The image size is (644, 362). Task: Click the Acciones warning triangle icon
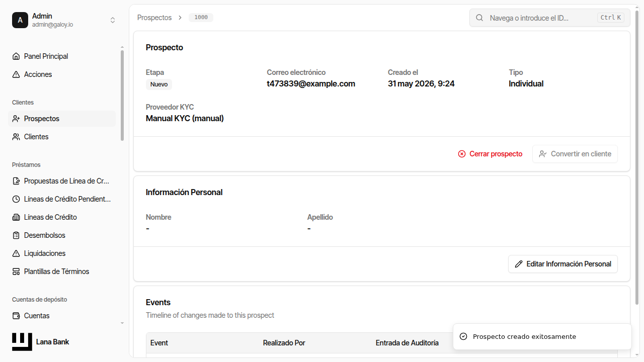point(16,74)
